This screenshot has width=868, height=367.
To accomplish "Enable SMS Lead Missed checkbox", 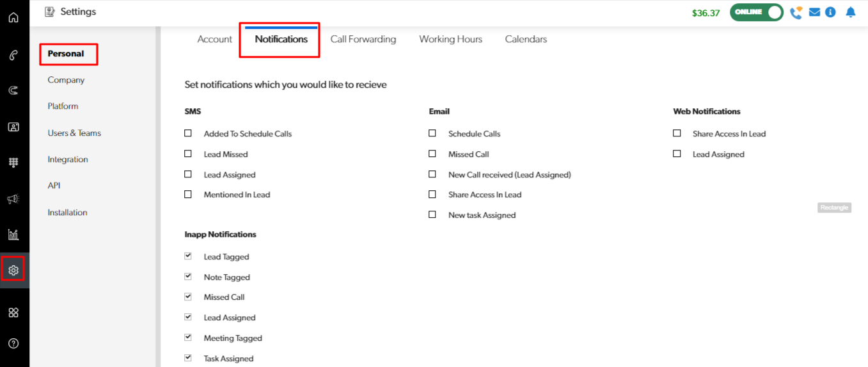I will [x=188, y=154].
